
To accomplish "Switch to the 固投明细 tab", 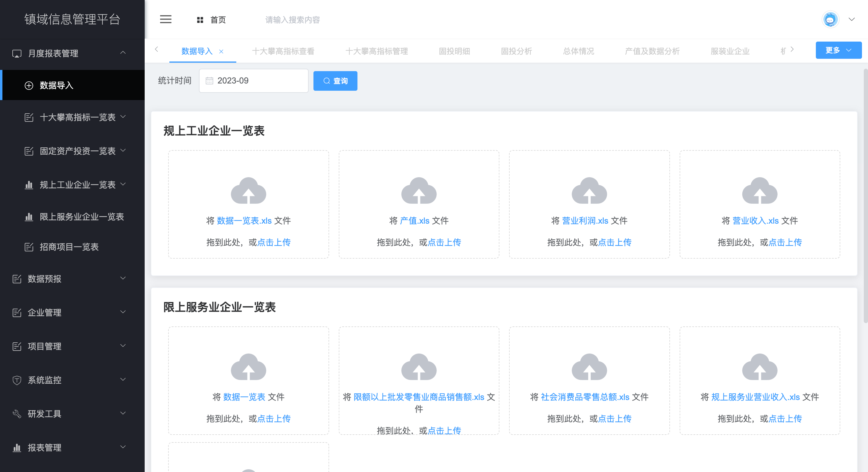I will pyautogui.click(x=454, y=51).
